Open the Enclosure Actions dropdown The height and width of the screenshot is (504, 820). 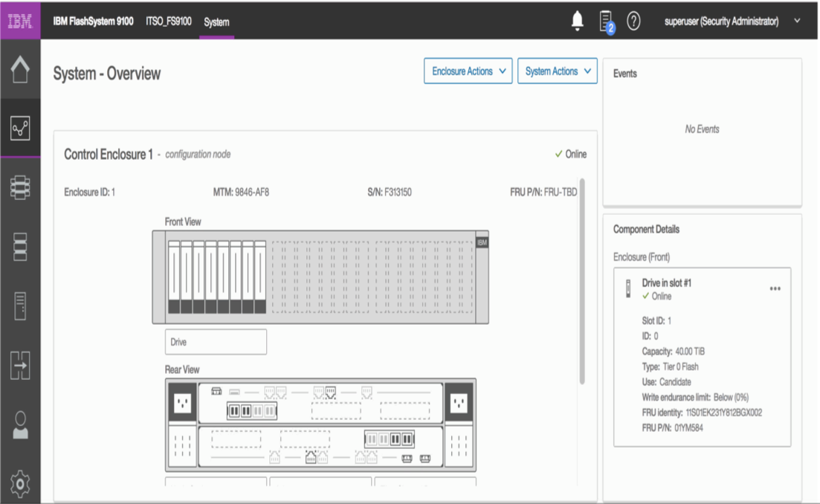click(468, 71)
